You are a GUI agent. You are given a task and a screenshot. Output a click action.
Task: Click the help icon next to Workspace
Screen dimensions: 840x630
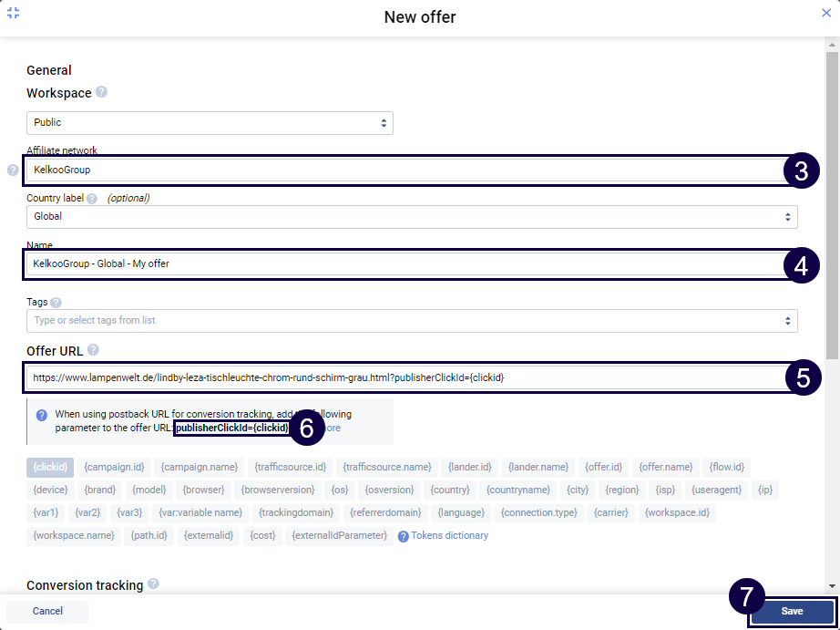(x=101, y=92)
